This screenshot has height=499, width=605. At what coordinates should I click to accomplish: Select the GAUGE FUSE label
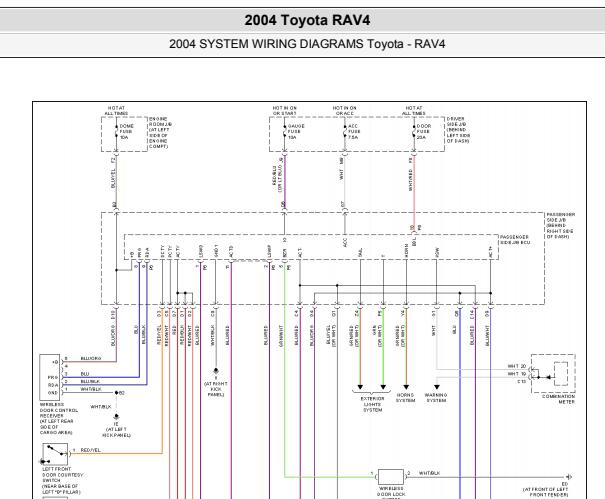point(296,132)
